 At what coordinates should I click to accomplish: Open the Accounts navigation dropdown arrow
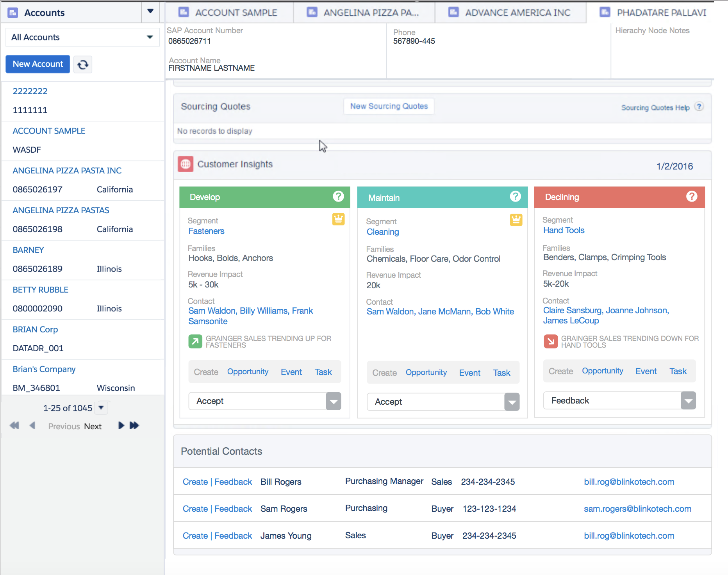[150, 11]
